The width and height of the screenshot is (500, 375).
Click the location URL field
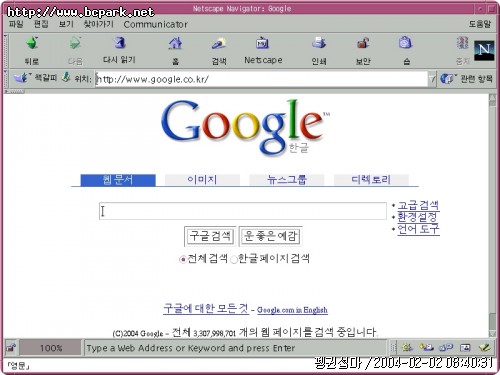(261, 79)
